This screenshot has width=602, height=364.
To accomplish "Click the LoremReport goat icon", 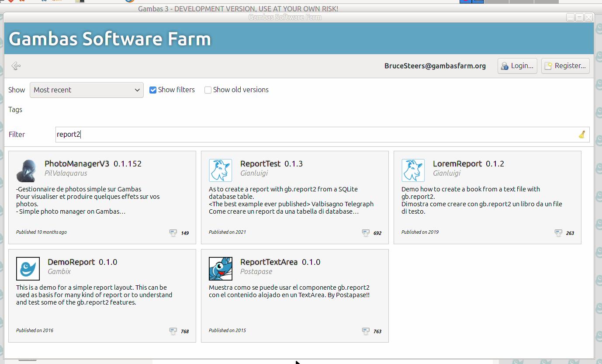I will tap(413, 170).
